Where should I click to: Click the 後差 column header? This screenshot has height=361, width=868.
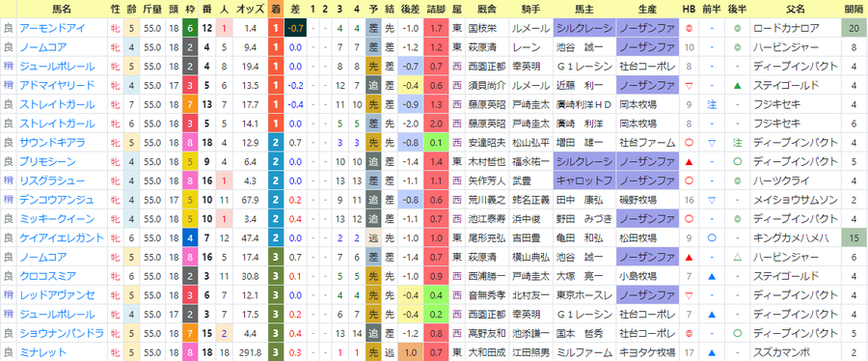[410, 9]
